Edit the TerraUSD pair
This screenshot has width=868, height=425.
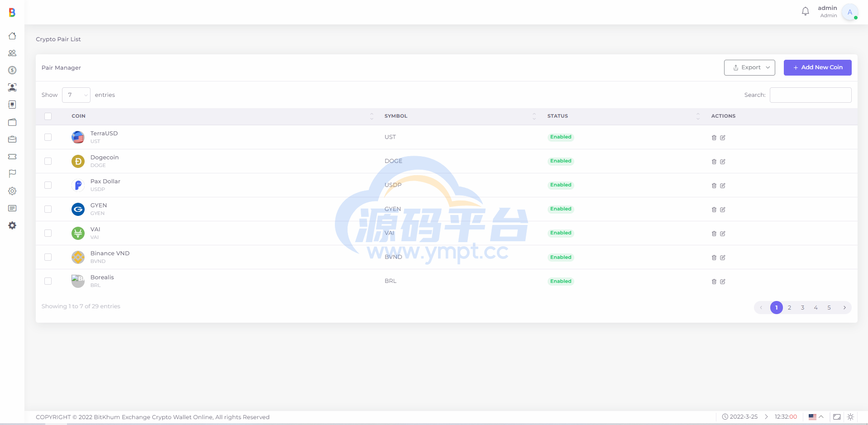[x=723, y=138]
